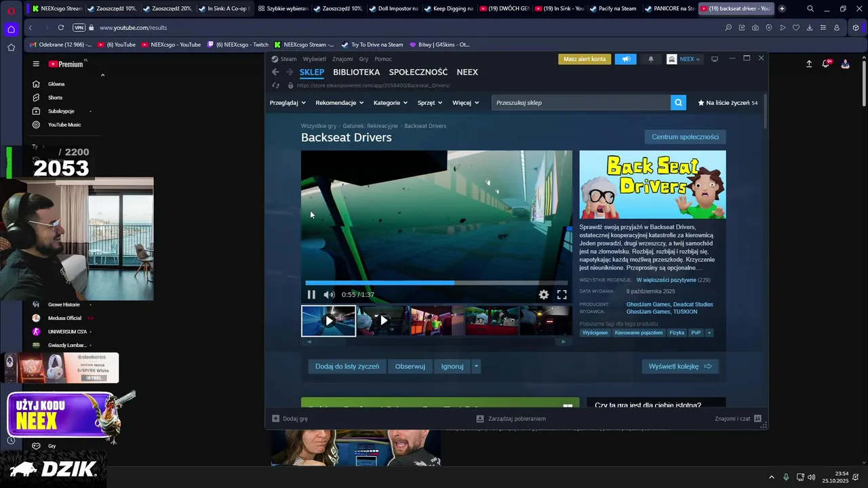Focus the Przeszukaj sklep search field
The height and width of the screenshot is (488, 868).
point(580,102)
